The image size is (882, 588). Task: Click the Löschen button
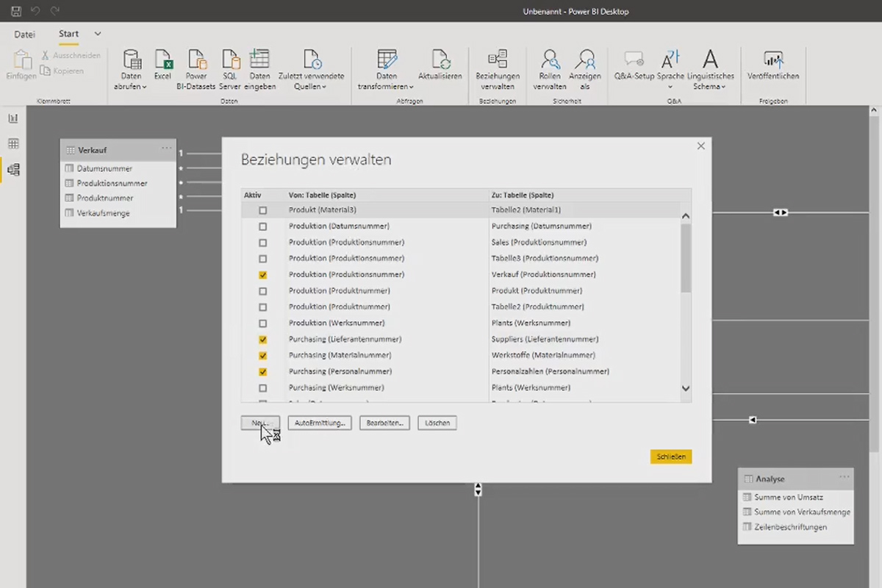pyautogui.click(x=437, y=423)
